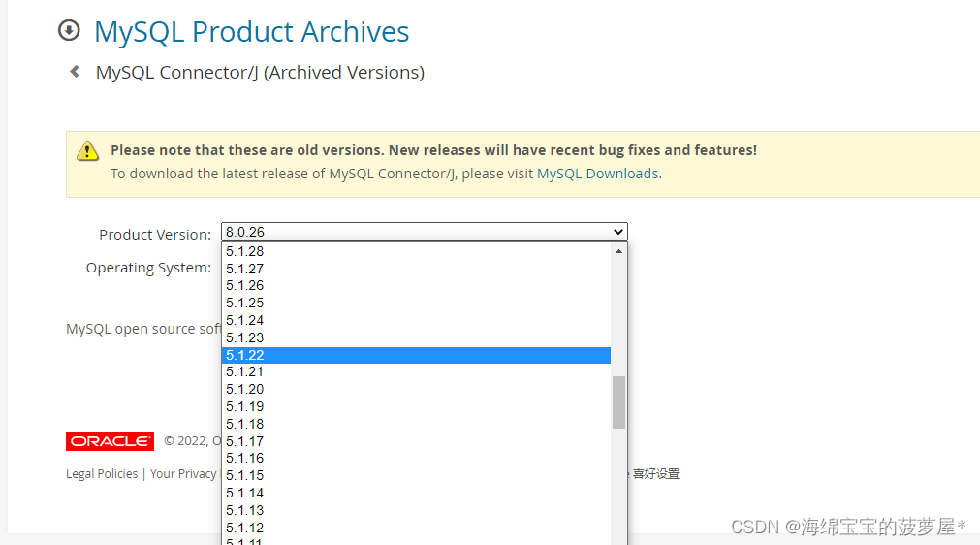Click the 喜好设置 preferences link
Viewport: 980px width, 545px height.
pyautogui.click(x=655, y=474)
